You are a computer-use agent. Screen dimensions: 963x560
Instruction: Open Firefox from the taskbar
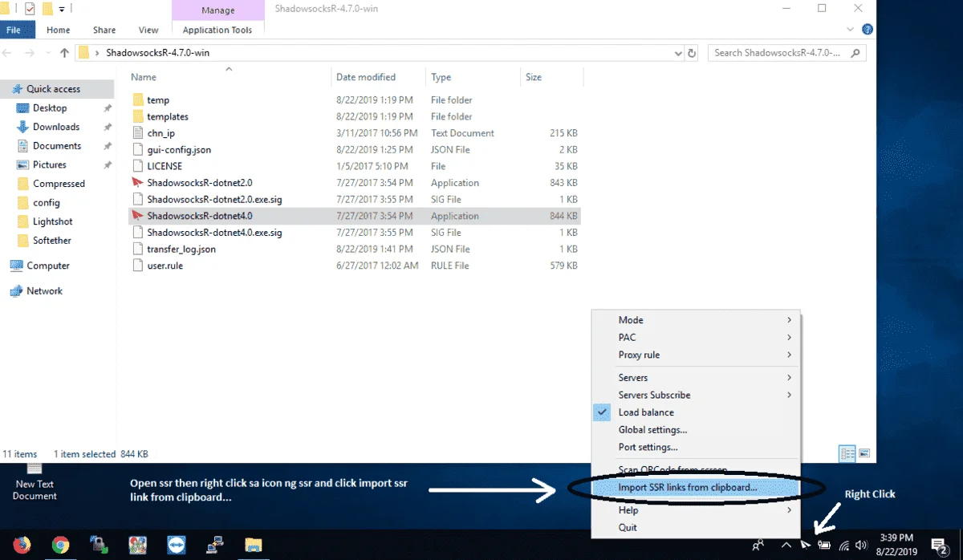(x=22, y=545)
